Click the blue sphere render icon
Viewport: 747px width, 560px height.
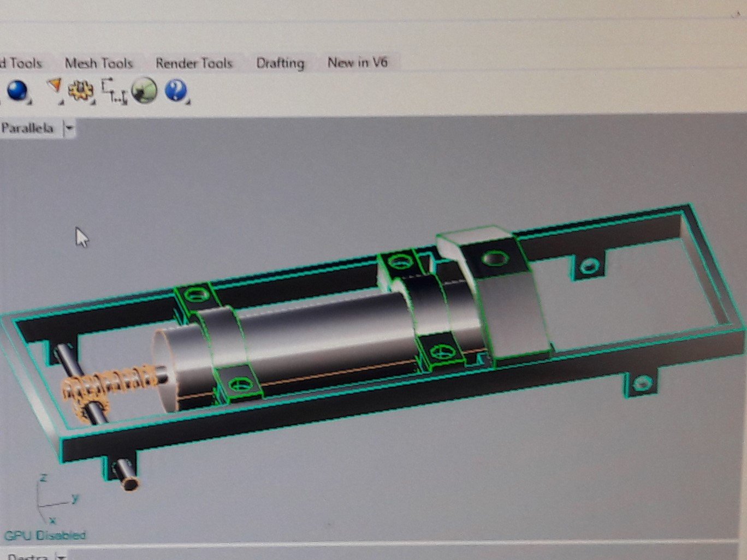click(x=17, y=90)
